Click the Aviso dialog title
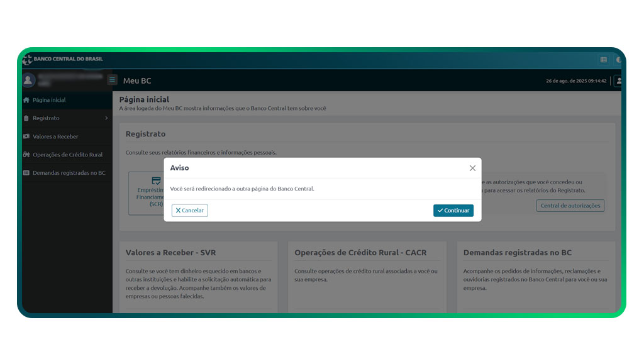The width and height of the screenshot is (644, 337). coord(179,168)
